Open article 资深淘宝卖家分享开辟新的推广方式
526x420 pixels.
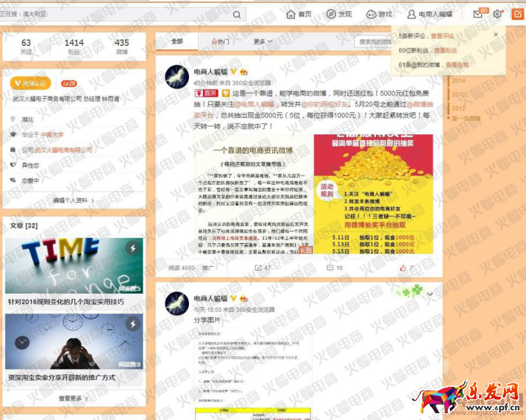click(62, 377)
